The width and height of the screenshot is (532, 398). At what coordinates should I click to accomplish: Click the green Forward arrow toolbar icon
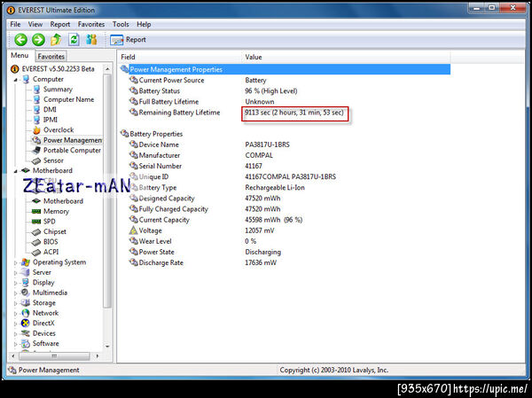(38, 40)
